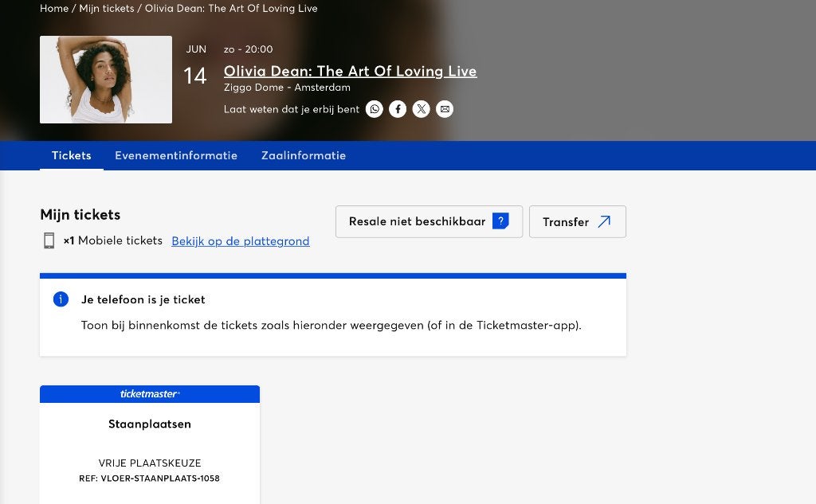Click the Toon bij binnenkomst instruction text

[x=331, y=325]
